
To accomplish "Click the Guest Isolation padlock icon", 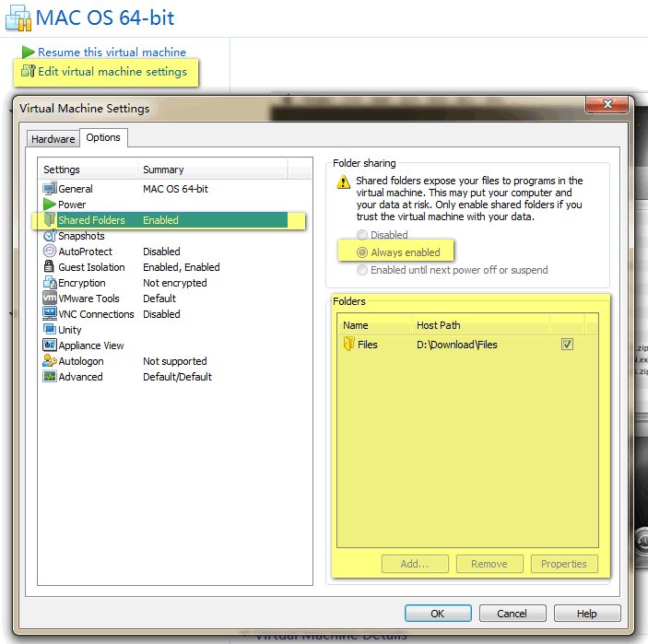I will [49, 266].
